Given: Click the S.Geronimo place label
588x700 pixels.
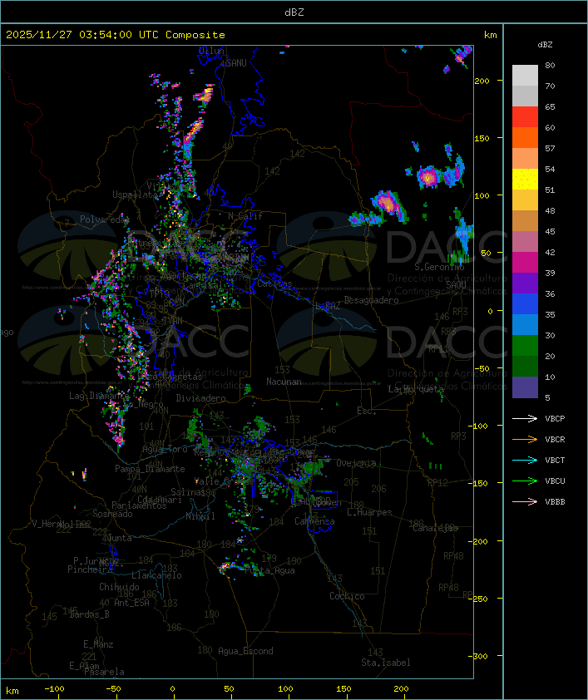Looking at the screenshot, I should (x=439, y=267).
